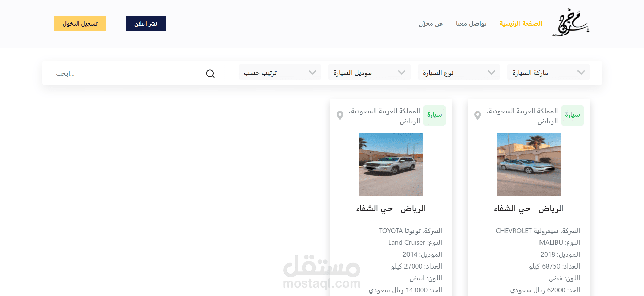The image size is (644, 296).
Task: Open the عن مخزّن menu item
Action: click(431, 23)
